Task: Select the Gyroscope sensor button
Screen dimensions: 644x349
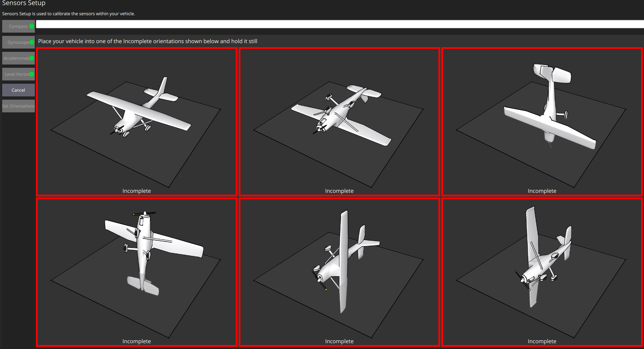Action: click(x=18, y=42)
